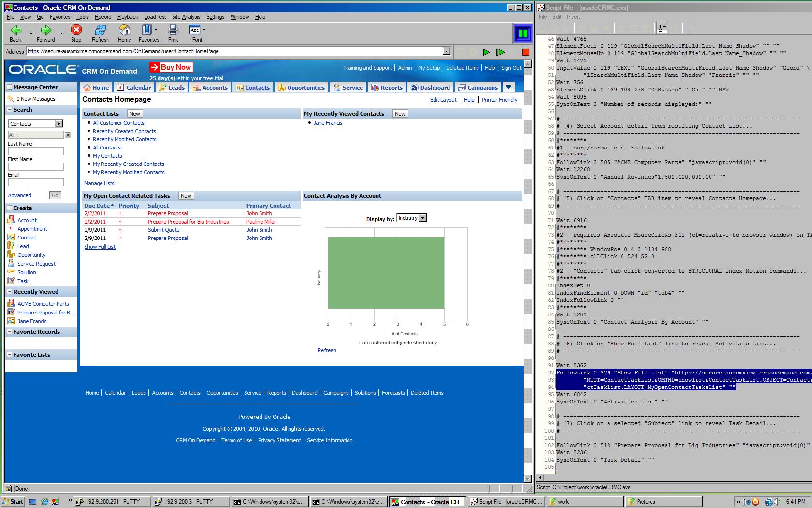Viewport: 812px width, 508px height.
Task: Click the green step-play script icon
Action: [x=500, y=52]
